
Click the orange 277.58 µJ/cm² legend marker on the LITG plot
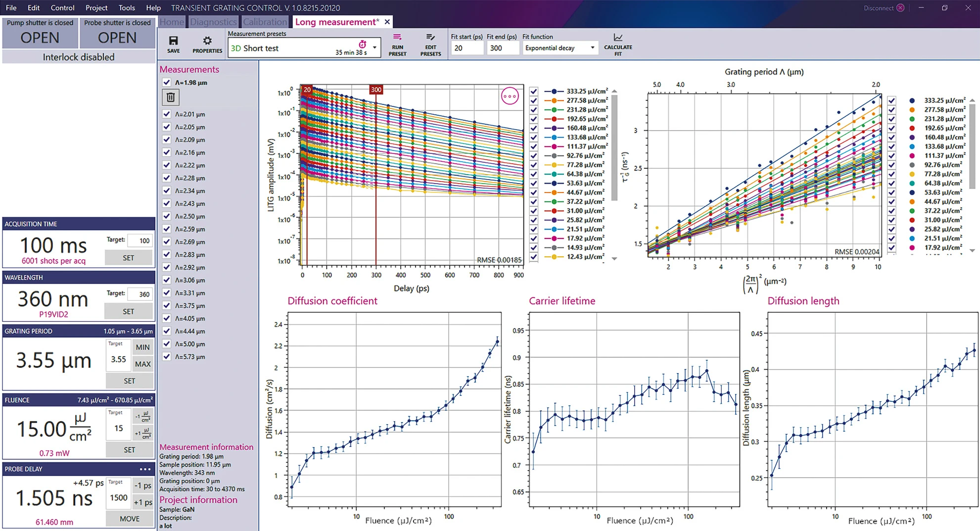click(554, 100)
